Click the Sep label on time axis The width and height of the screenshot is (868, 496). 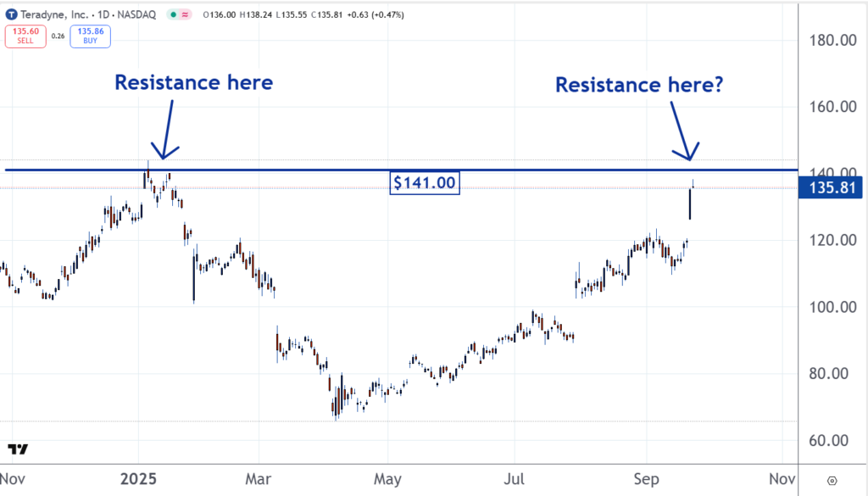coord(647,479)
